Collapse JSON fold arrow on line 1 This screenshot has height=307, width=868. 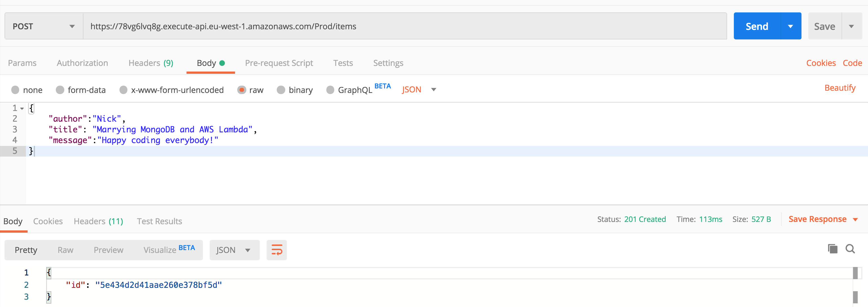[22, 108]
